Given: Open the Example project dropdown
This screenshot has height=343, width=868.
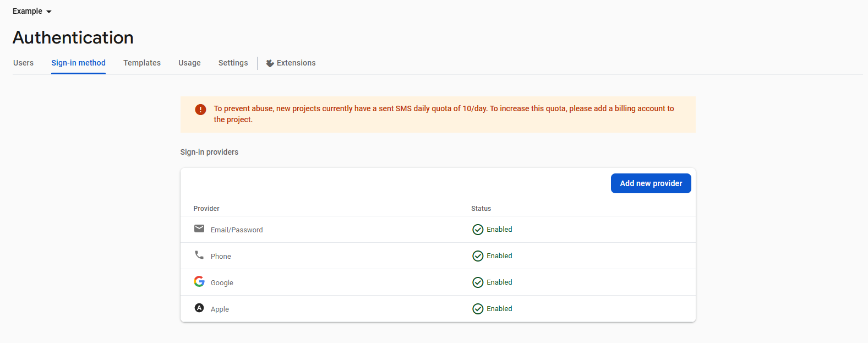Looking at the screenshot, I should click(x=32, y=12).
